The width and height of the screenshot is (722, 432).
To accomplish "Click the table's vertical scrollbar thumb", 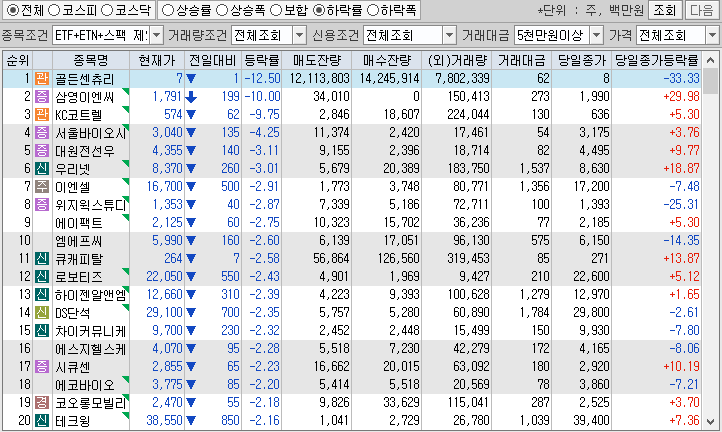I will [x=710, y=81].
